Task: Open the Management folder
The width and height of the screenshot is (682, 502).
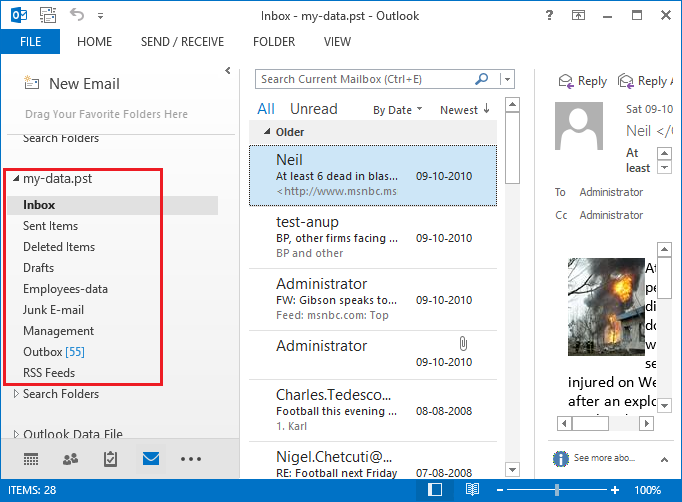Action: [x=58, y=331]
